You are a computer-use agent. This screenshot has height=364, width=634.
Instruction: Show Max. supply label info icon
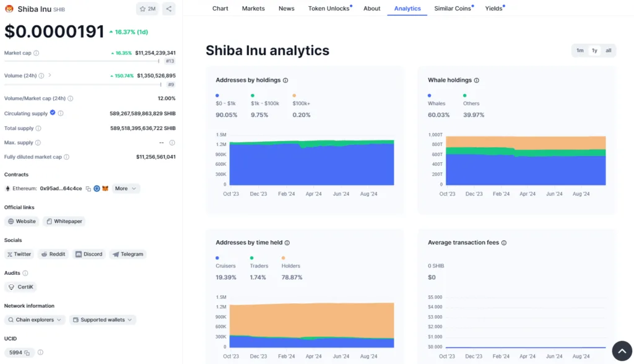(x=38, y=142)
